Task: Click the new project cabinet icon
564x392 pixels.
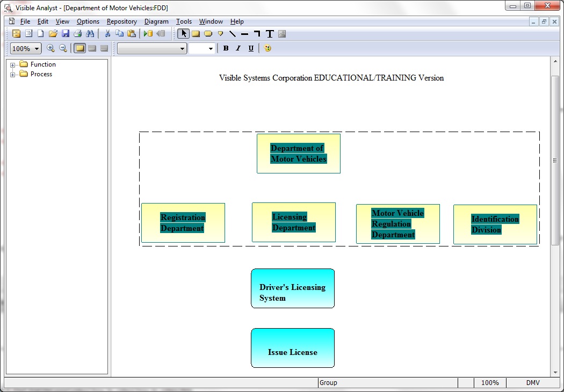Action: [x=16, y=34]
